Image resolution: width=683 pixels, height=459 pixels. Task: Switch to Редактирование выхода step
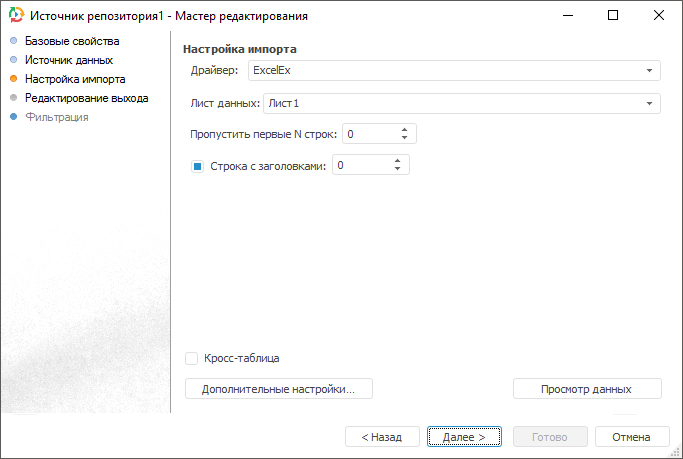point(87,98)
